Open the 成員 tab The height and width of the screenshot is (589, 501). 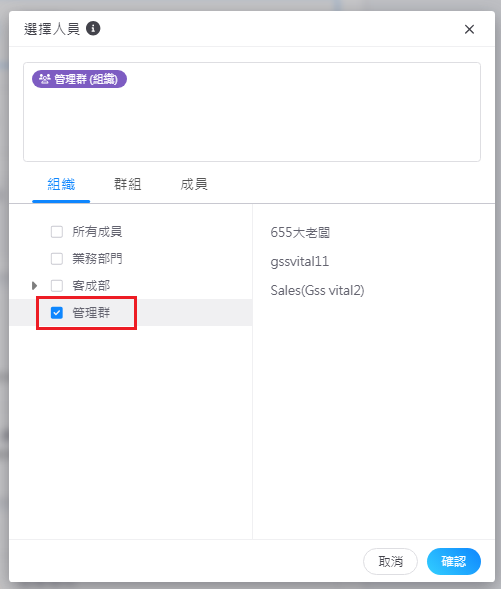point(194,184)
